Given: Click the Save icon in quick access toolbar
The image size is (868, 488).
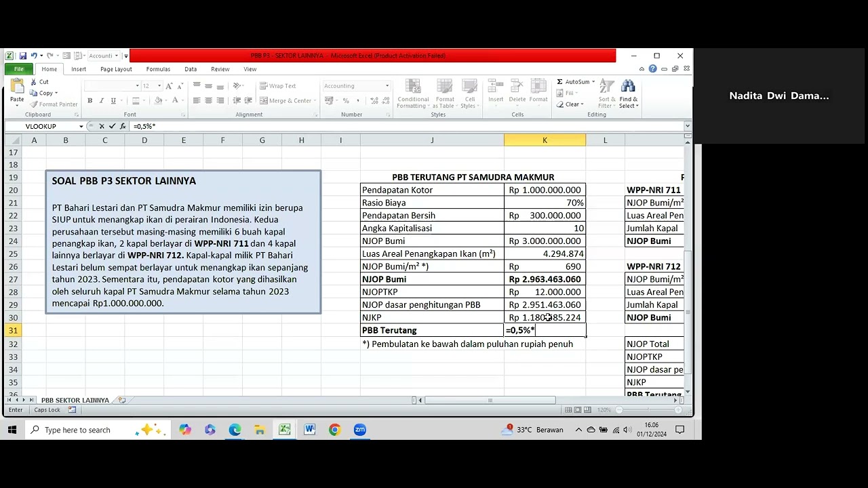Looking at the screenshot, I should [23, 56].
